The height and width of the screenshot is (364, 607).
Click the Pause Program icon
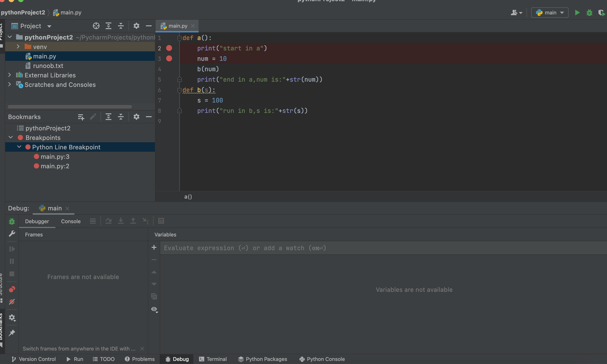click(12, 261)
